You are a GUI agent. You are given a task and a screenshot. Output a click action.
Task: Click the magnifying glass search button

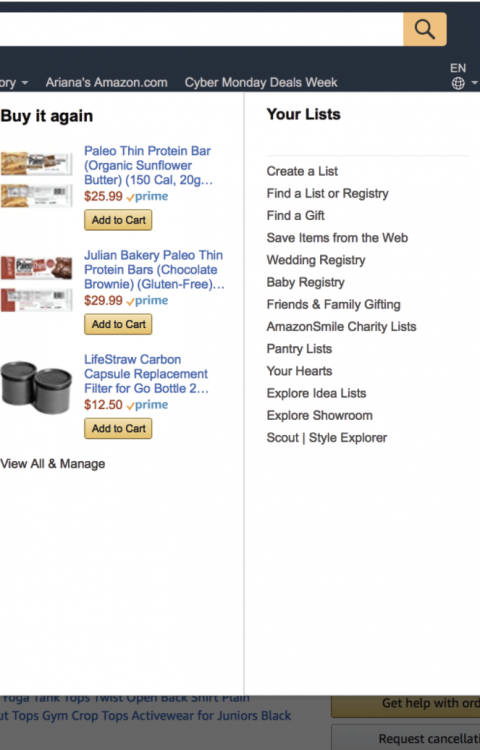[x=425, y=29]
